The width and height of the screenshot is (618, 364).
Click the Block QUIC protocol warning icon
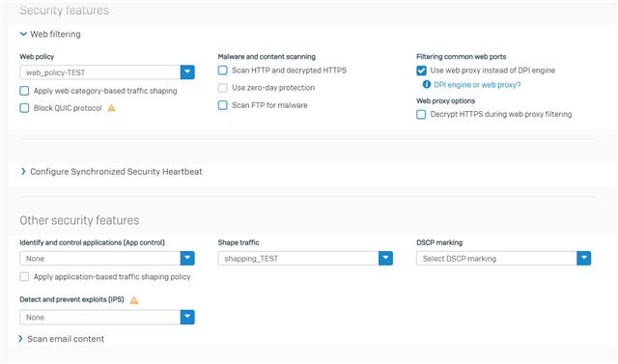pyautogui.click(x=112, y=108)
